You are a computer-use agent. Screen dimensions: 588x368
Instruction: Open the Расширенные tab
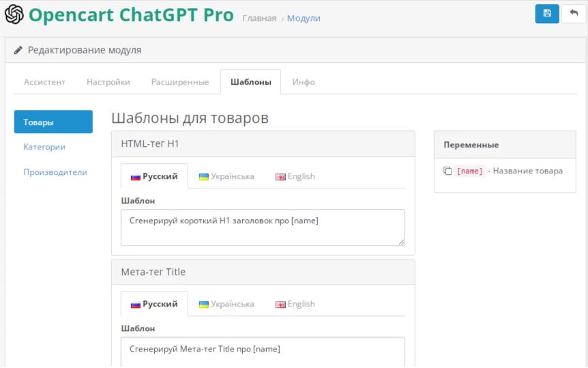[180, 82]
